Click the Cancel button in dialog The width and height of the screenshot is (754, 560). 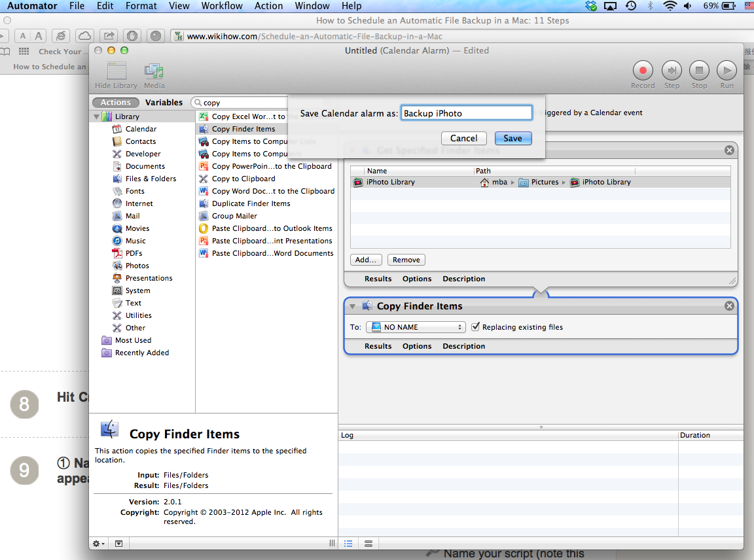click(463, 138)
